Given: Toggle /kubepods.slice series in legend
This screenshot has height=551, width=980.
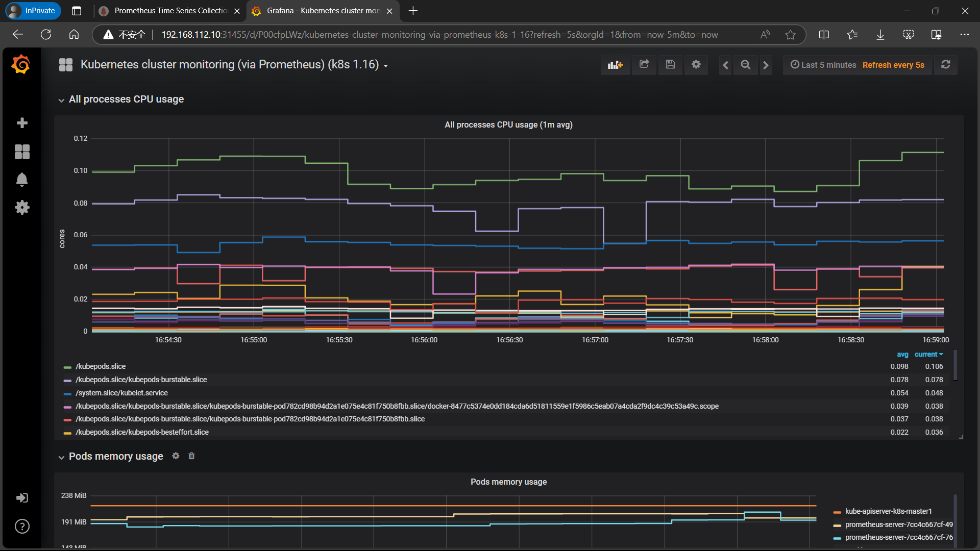Looking at the screenshot, I should [x=101, y=366].
